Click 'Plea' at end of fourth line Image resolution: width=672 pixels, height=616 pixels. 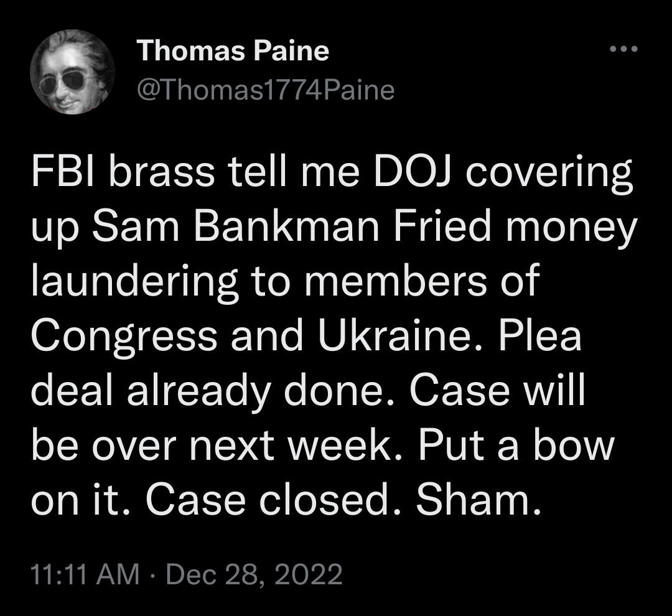tap(539, 335)
